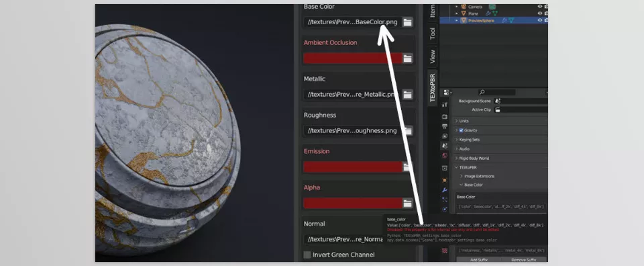
Task: Click the Base Color texture path field
Action: click(x=352, y=22)
